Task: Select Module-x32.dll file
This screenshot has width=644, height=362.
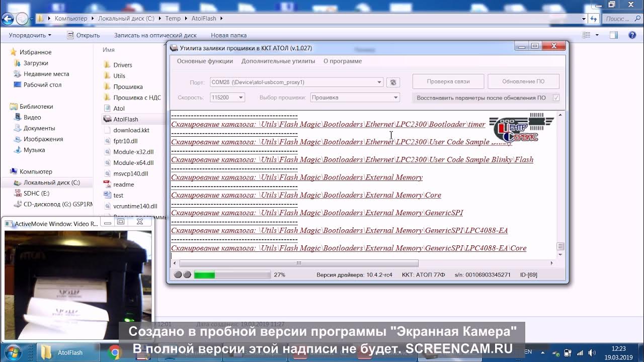Action: (133, 152)
